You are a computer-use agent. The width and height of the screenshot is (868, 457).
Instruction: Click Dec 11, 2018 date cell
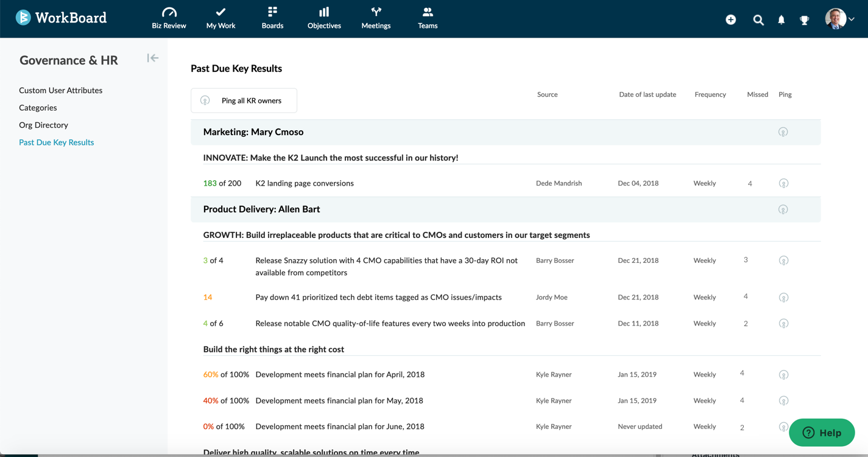click(638, 324)
